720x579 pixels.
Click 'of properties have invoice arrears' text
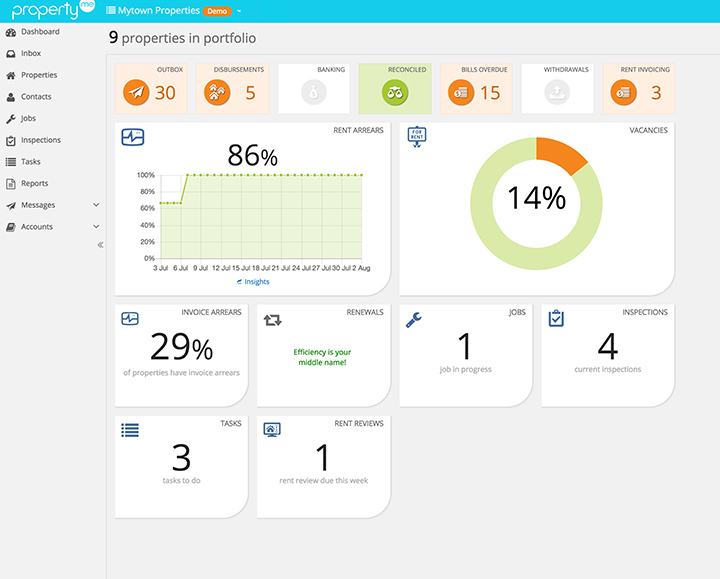tap(181, 372)
